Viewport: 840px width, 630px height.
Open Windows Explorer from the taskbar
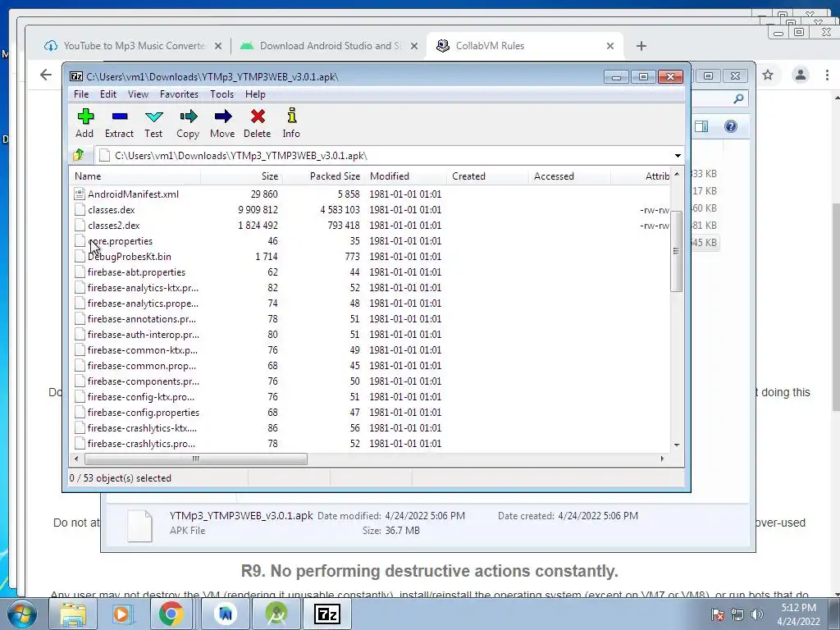pyautogui.click(x=72, y=614)
